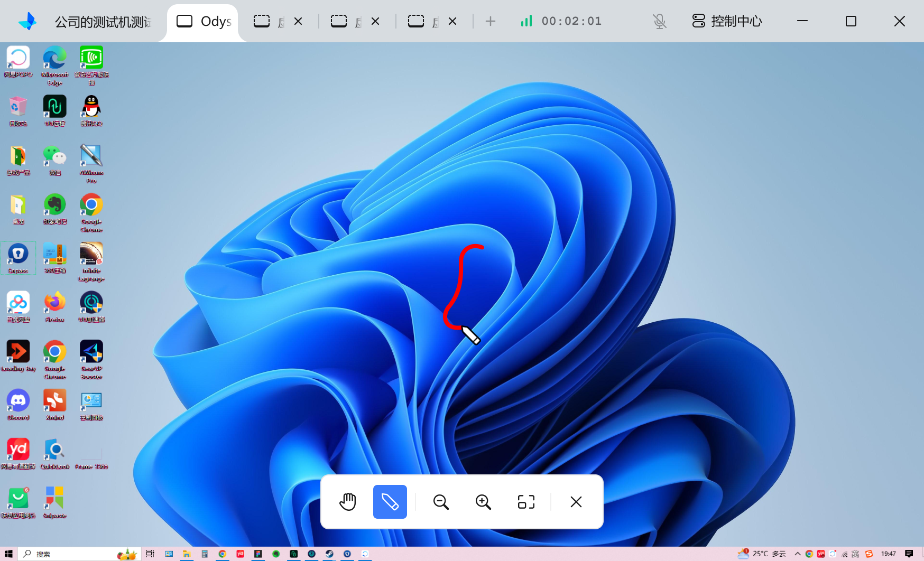Open AWicons Pro desktop shortcut

(x=91, y=164)
